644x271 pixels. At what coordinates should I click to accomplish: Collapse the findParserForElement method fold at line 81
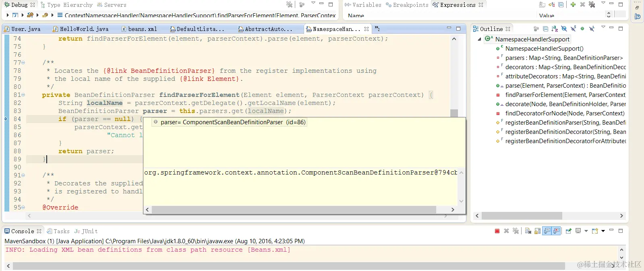[x=23, y=95]
